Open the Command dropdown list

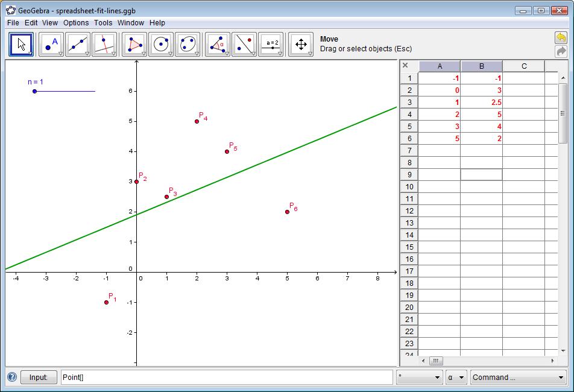tap(518, 378)
